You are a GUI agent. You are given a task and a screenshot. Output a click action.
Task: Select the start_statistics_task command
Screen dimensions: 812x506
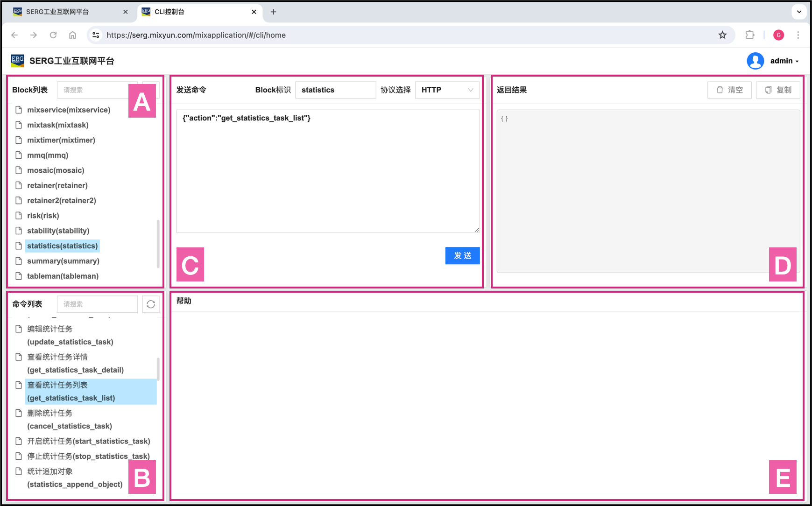tap(88, 441)
